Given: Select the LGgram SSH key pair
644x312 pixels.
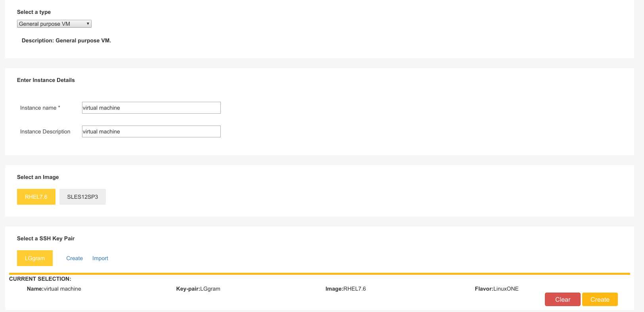Looking at the screenshot, I should (x=35, y=258).
